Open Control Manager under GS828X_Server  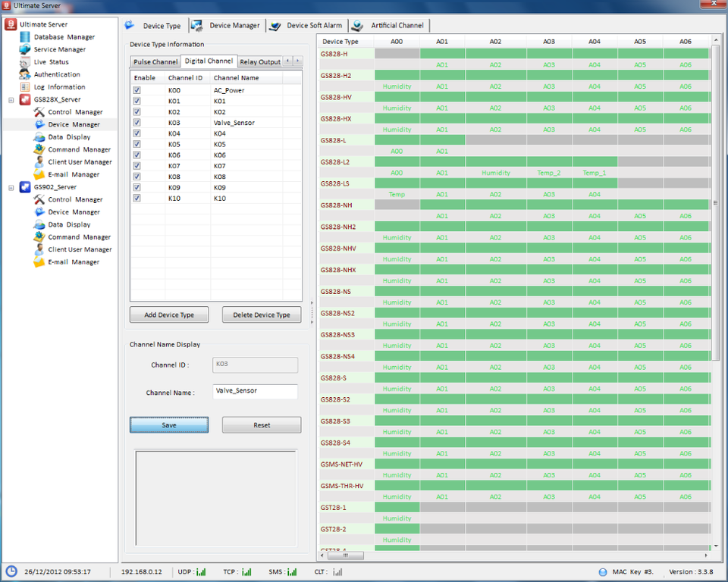39,112
